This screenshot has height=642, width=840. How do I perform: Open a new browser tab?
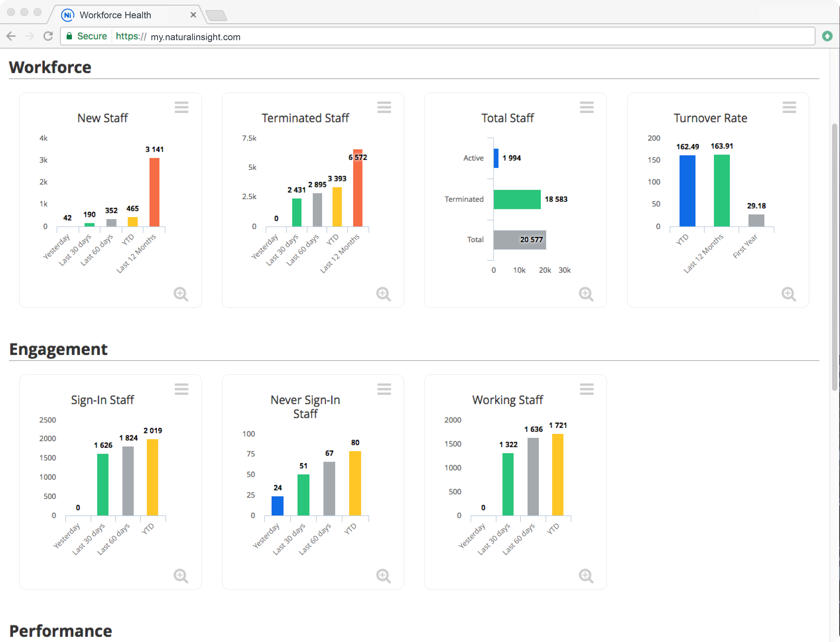tap(216, 16)
